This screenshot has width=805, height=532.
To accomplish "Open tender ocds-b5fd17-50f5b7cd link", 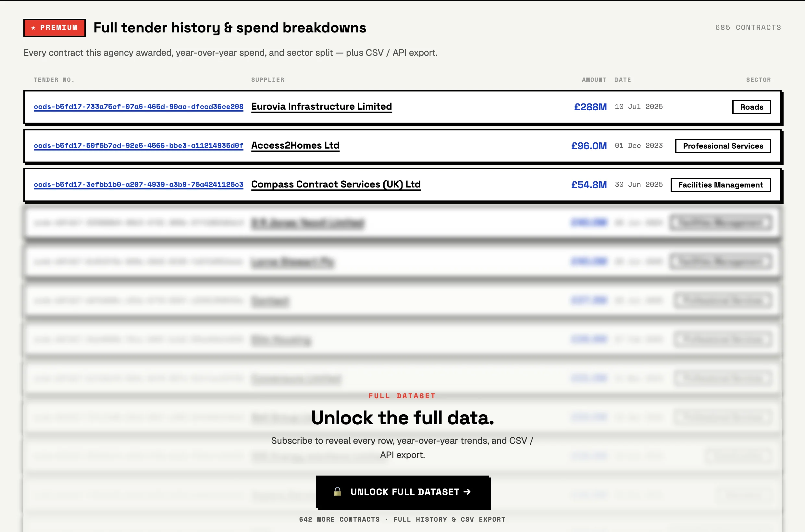I will (139, 146).
